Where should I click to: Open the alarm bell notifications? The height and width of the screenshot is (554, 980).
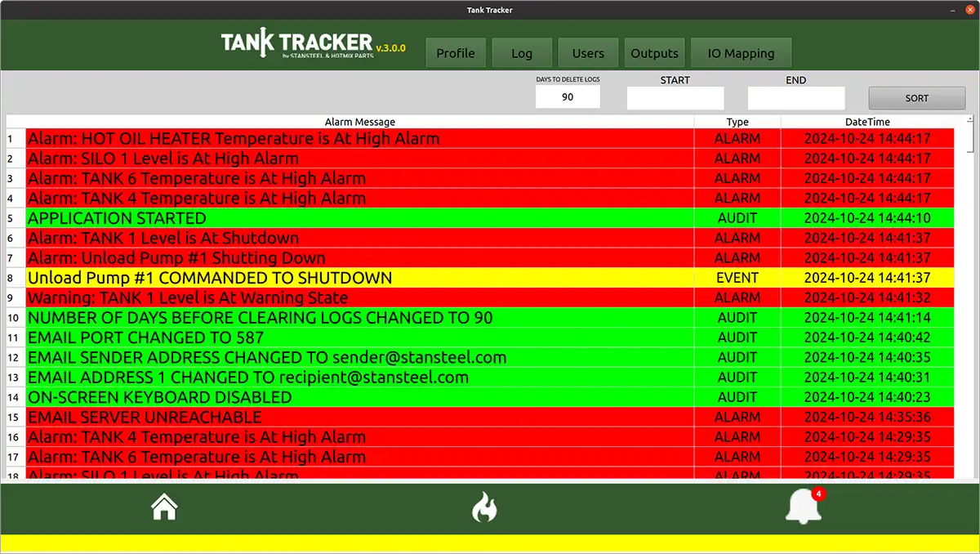click(x=804, y=507)
